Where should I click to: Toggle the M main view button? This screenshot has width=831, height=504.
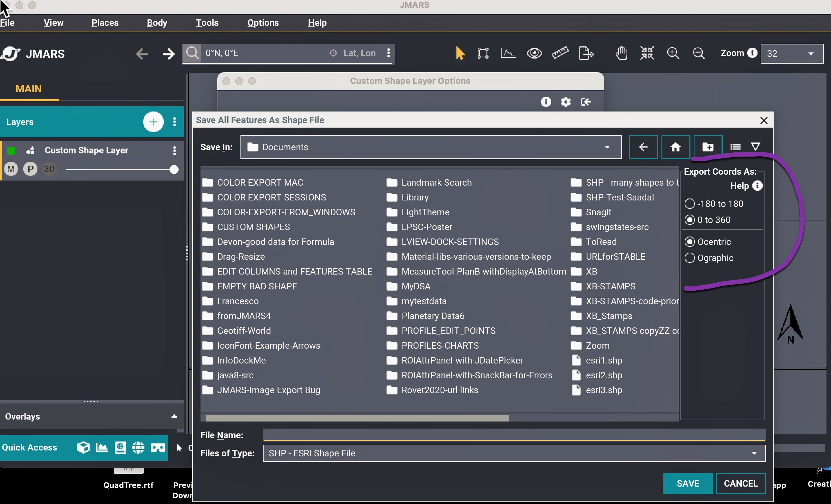(11, 169)
